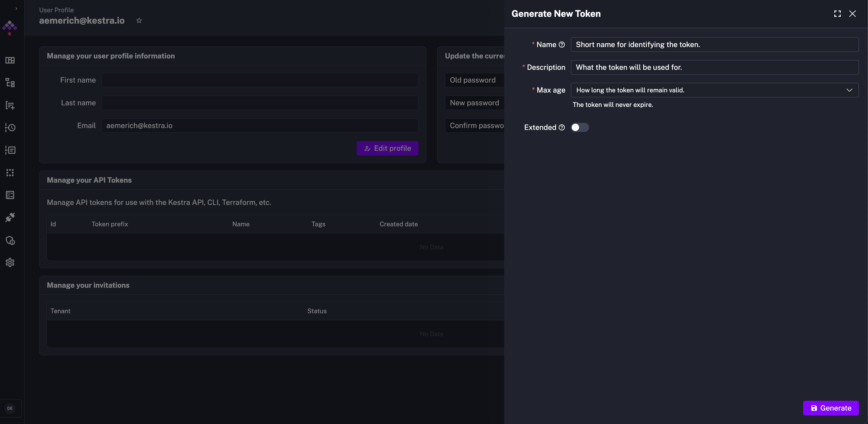Expand the Generate New Token panel fullscreen

click(837, 13)
